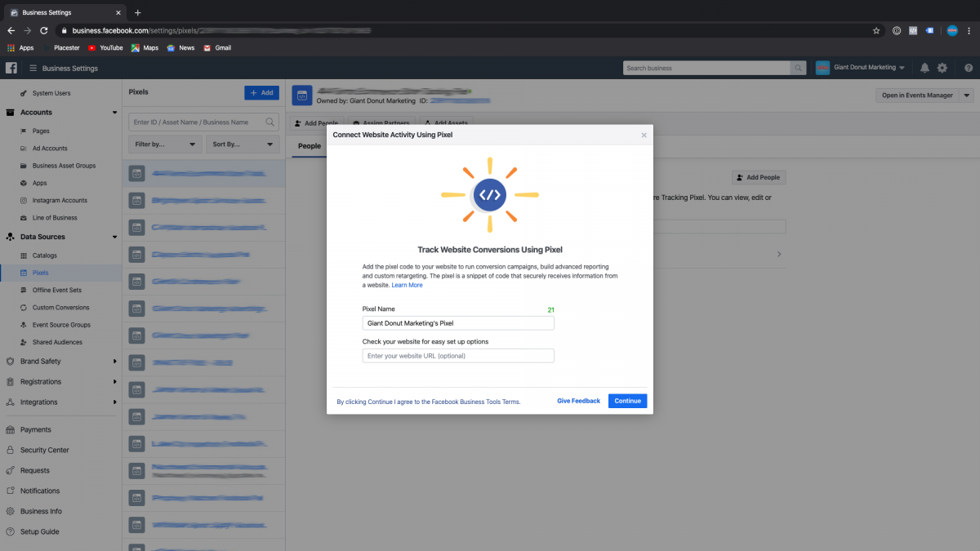Open dropdown arrow beside Open in Events Manager

click(x=967, y=96)
